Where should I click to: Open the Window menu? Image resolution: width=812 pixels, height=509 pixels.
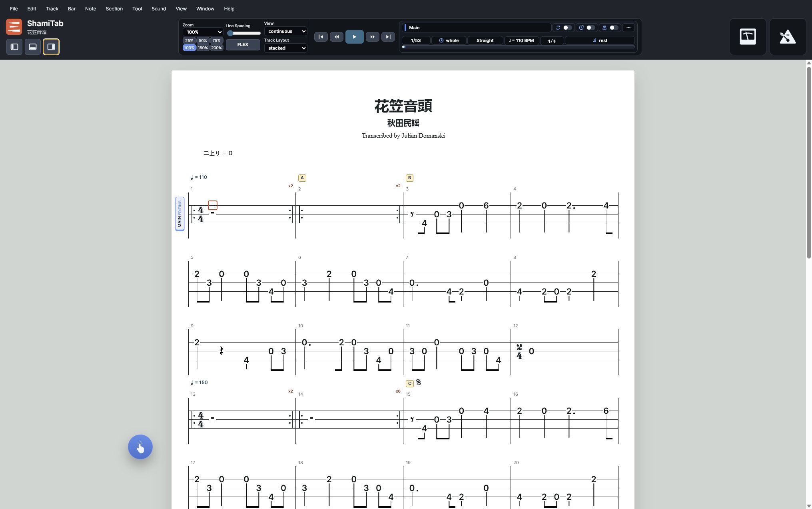pyautogui.click(x=205, y=8)
